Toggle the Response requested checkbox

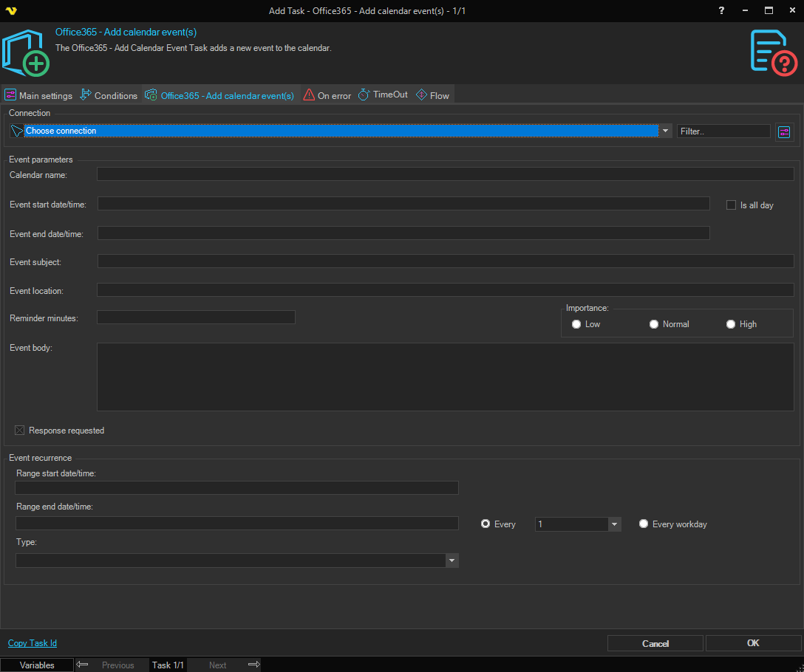pos(19,430)
